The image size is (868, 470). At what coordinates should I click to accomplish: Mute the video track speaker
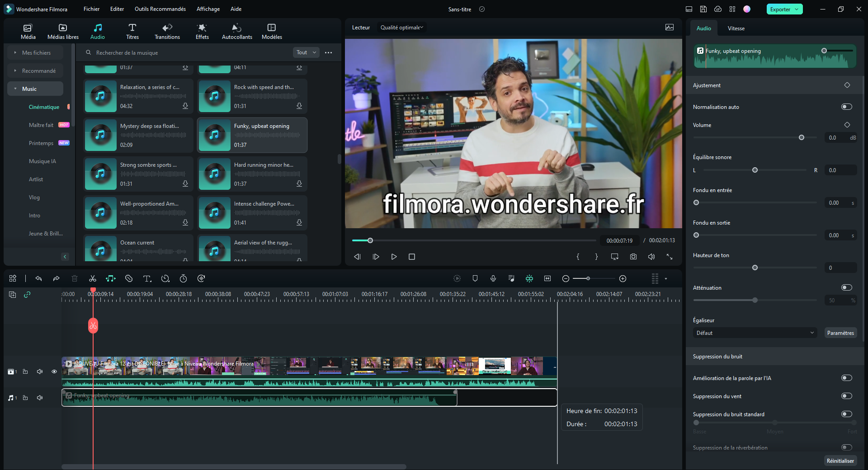(x=40, y=371)
